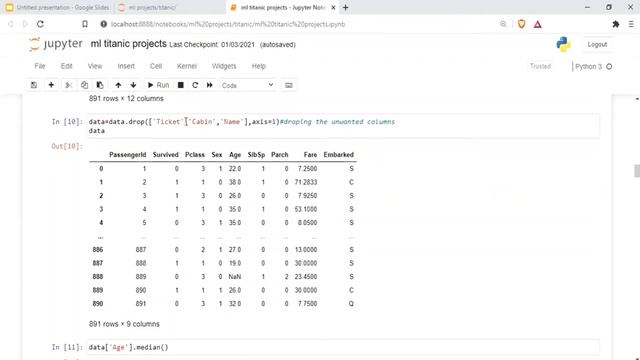Open the Help menu
The image size is (640, 360).
coord(258,66)
